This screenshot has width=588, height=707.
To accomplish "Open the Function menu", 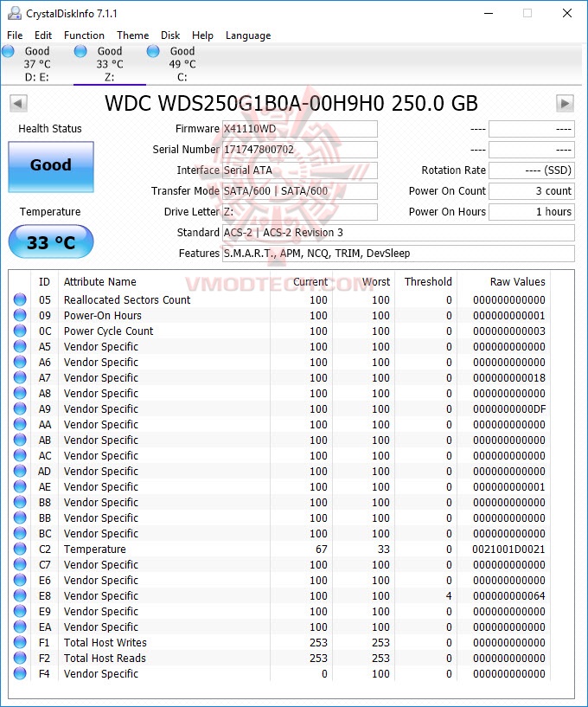I will point(84,35).
